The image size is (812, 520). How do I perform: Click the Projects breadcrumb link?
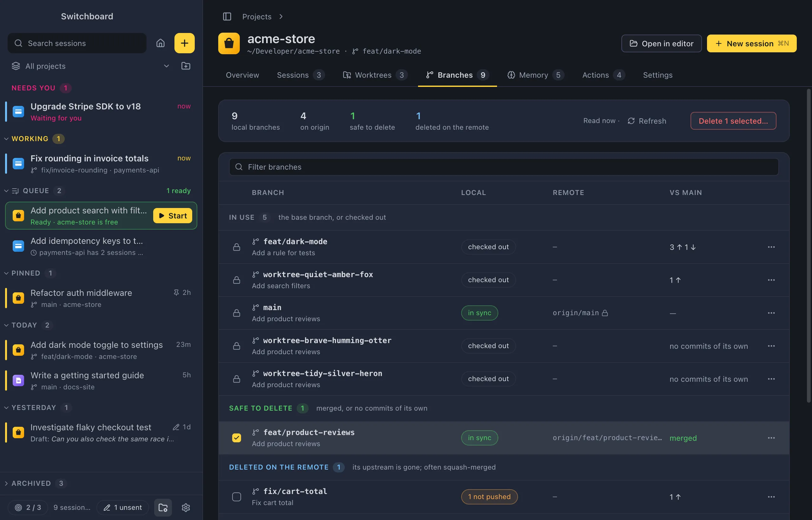click(257, 16)
